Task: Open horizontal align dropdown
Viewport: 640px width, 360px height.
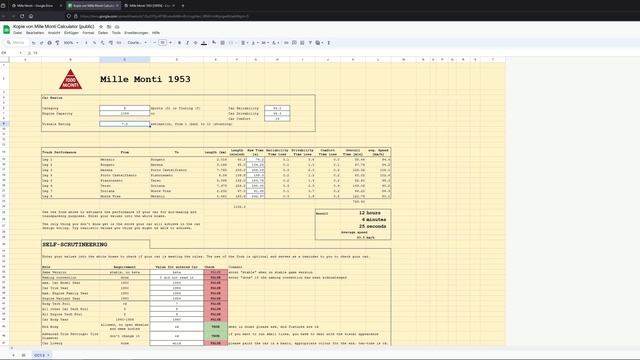Action: pos(244,42)
